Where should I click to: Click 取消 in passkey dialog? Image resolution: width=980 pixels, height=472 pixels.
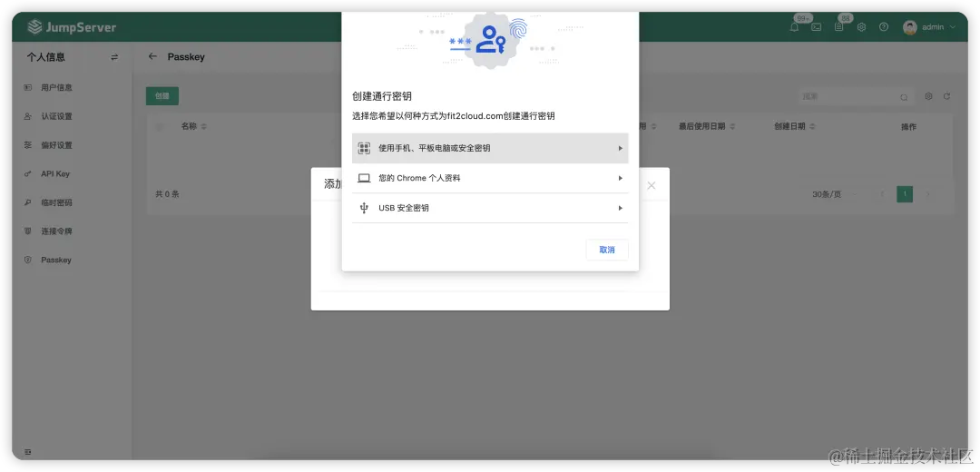(x=607, y=250)
